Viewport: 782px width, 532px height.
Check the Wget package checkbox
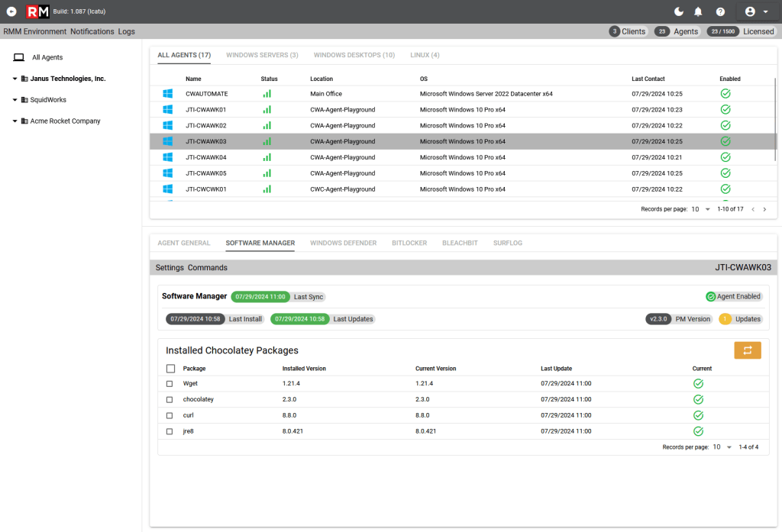pyautogui.click(x=170, y=384)
